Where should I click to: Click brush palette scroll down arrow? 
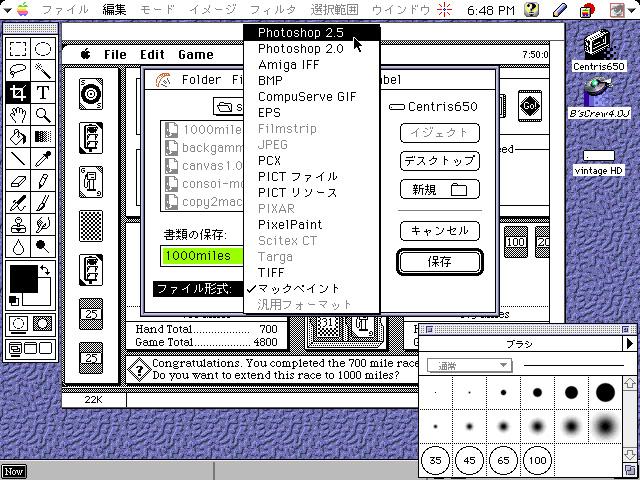(x=629, y=454)
